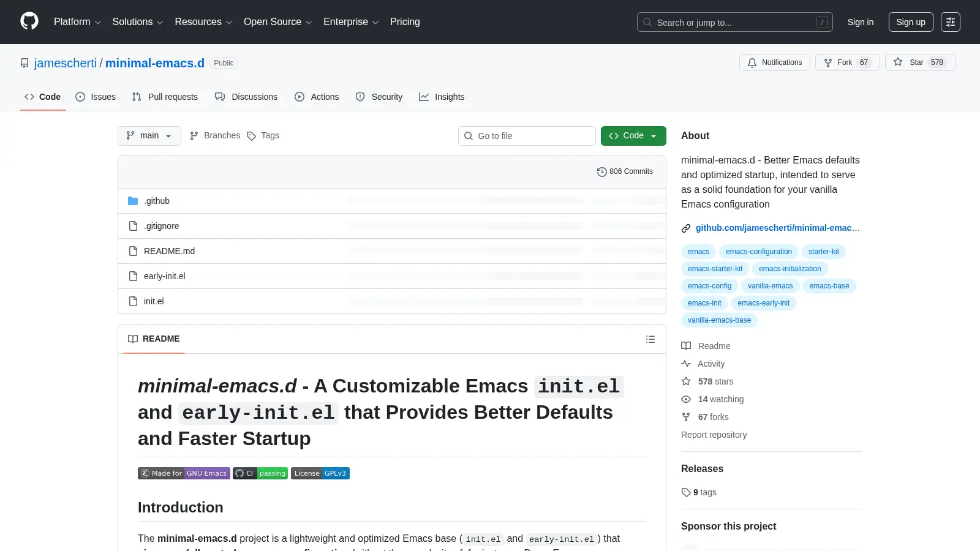980x551 pixels.
Task: Click the commits history clock icon
Action: 601,172
